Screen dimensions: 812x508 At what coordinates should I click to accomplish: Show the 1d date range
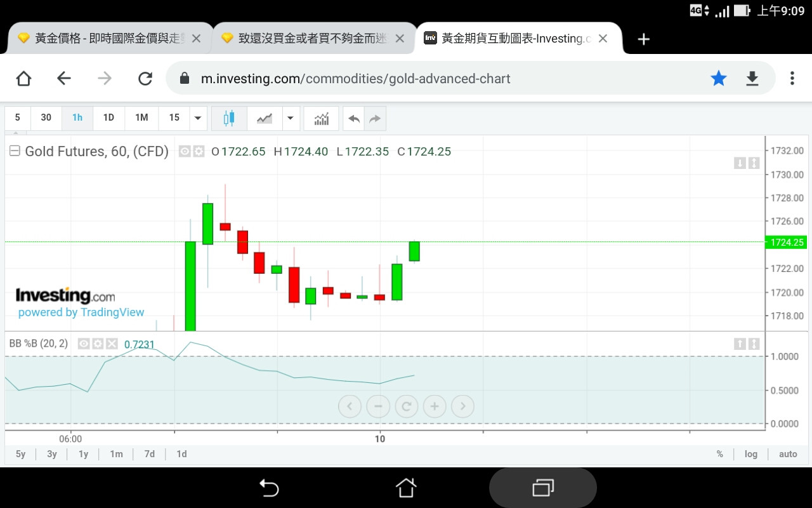coord(181,454)
